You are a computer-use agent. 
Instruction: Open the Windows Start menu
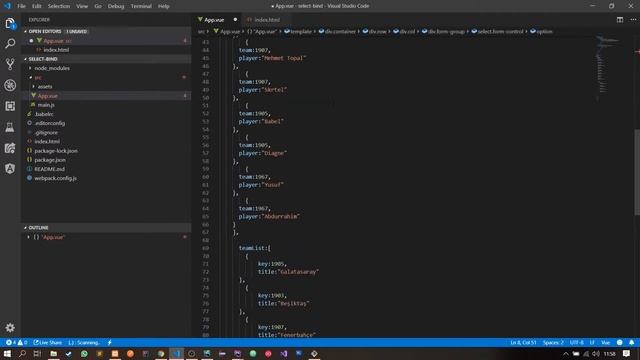point(7,353)
